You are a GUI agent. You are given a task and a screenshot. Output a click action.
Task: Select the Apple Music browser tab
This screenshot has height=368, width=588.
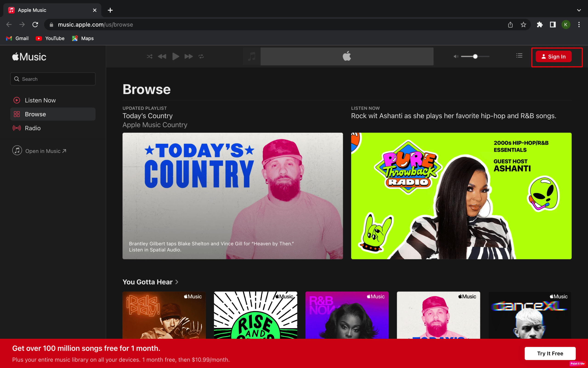[x=52, y=10]
